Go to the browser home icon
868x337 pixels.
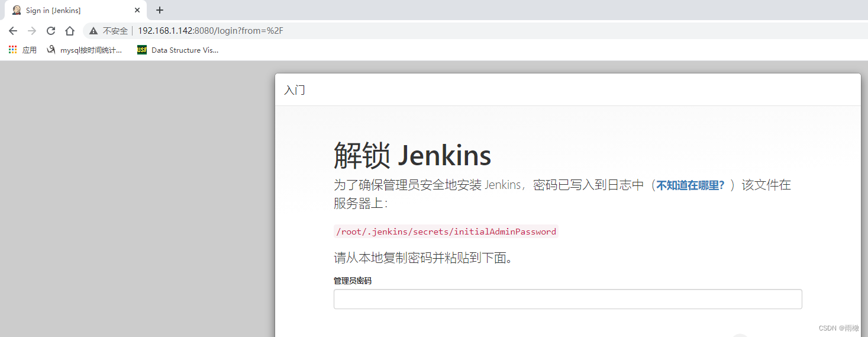coord(70,31)
